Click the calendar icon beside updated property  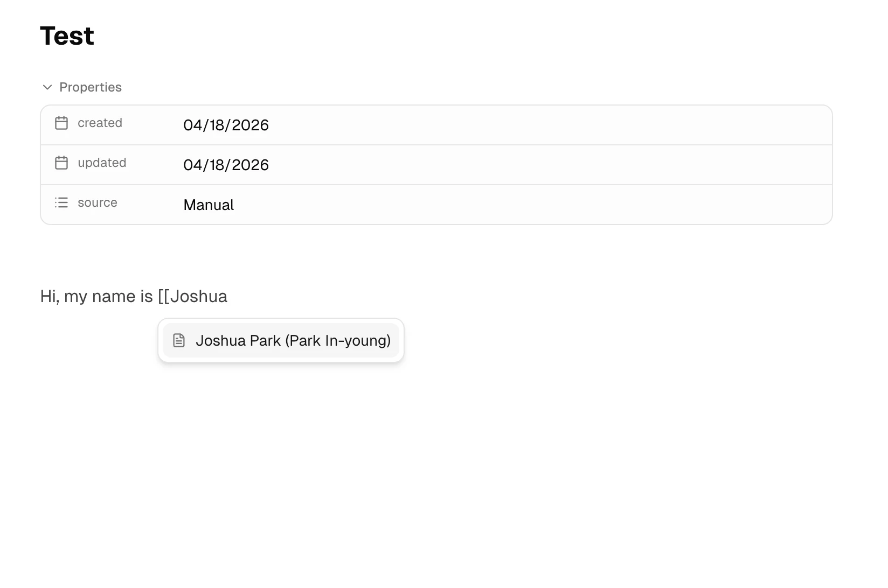click(61, 163)
